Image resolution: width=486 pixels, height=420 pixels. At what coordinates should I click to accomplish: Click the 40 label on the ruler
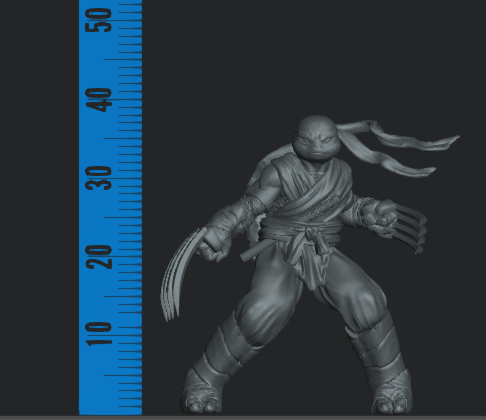99,100
